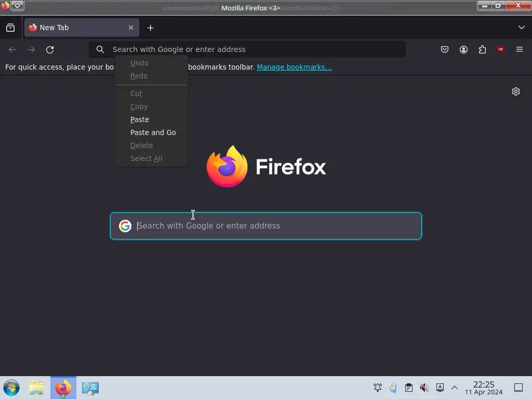Open the tray icon next to the bell

coord(393,388)
